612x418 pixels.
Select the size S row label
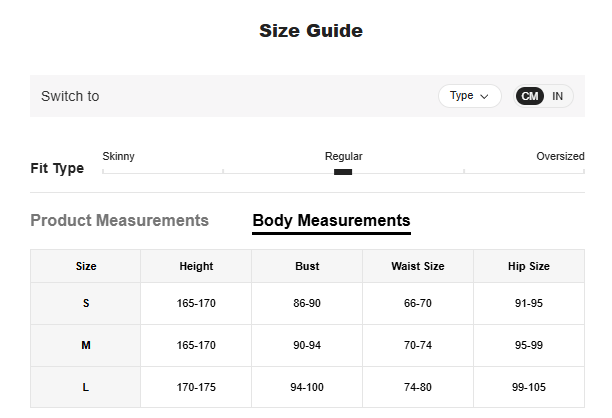pos(86,303)
